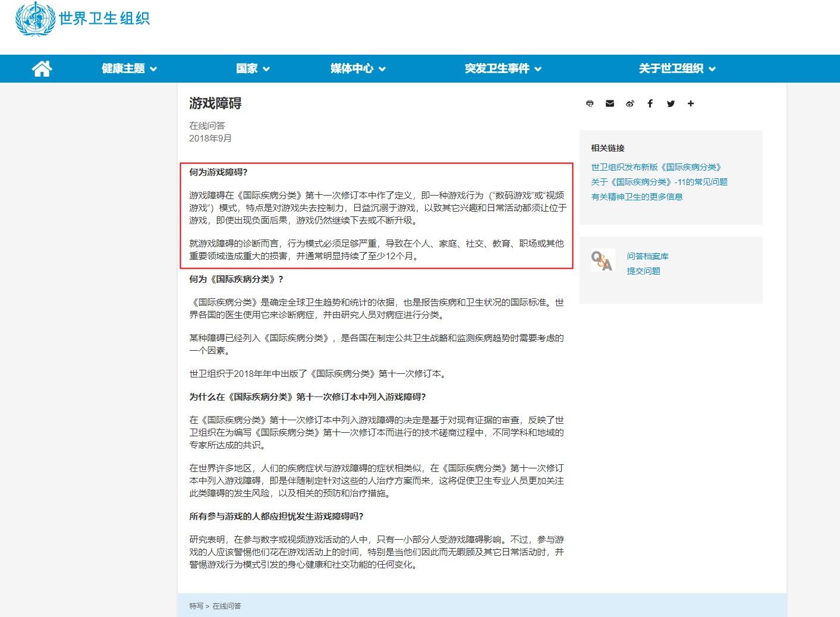The width and height of the screenshot is (840, 617).
Task: Open the 关于世卫组织 navigation menu
Action: pos(677,69)
